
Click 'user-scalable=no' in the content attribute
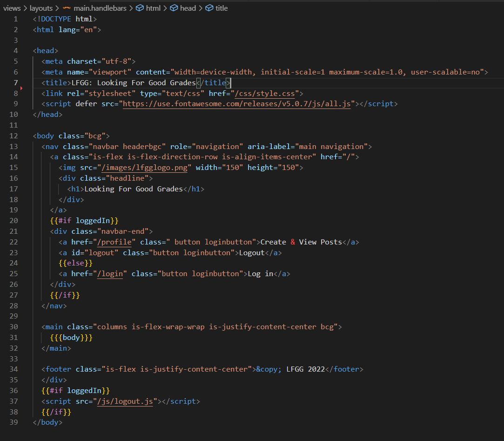click(x=445, y=72)
